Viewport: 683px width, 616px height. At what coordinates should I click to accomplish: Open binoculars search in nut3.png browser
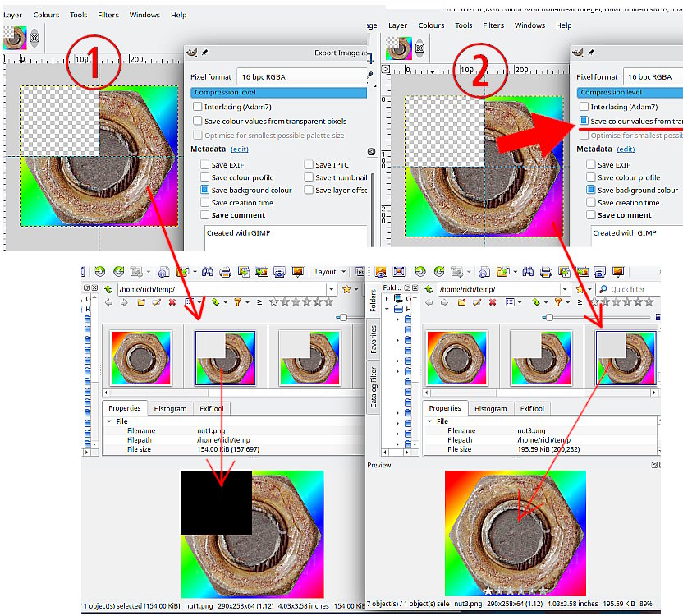coord(528,272)
